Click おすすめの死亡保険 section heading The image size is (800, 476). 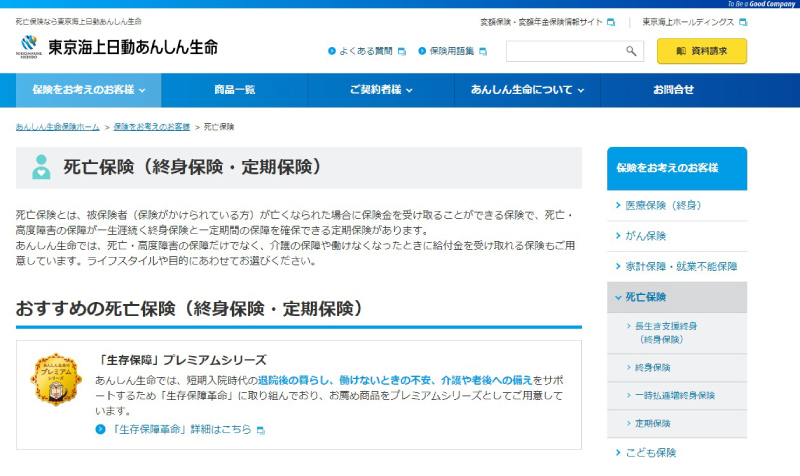coord(189,309)
